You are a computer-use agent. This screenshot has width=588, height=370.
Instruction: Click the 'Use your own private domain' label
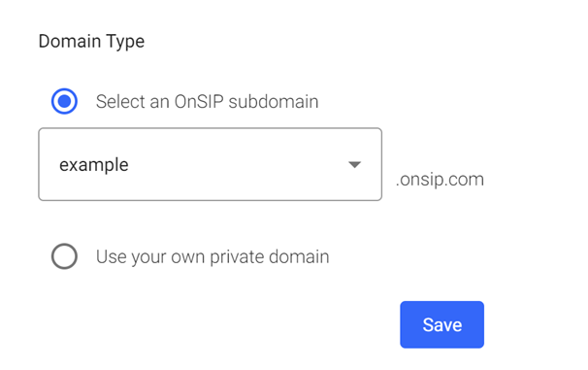212,257
